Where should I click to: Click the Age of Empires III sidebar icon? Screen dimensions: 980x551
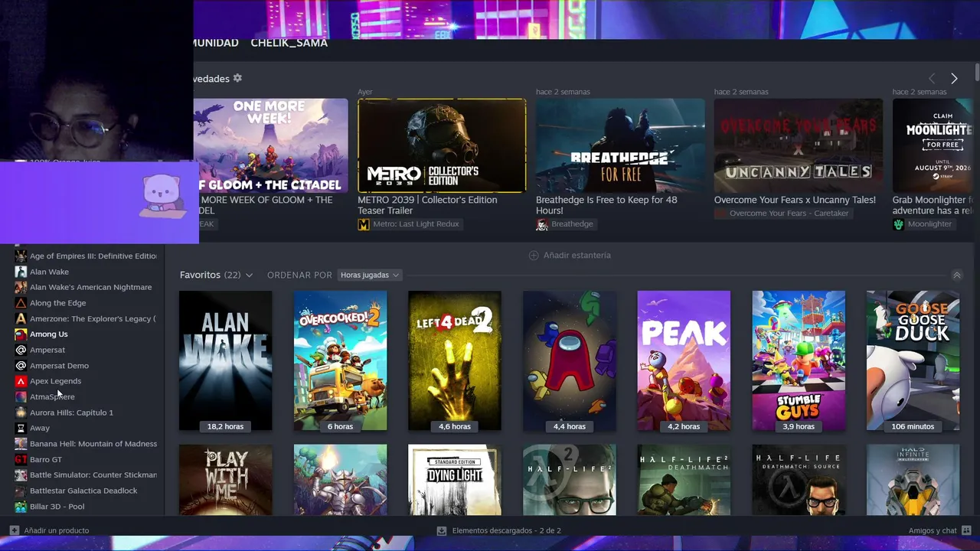(21, 256)
